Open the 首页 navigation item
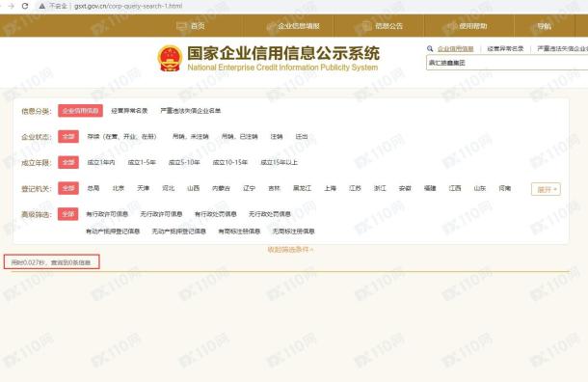Image resolution: width=588 pixels, height=382 pixels. pos(198,26)
